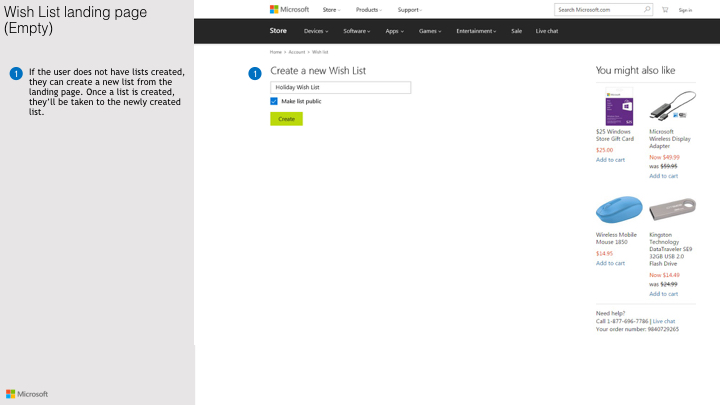Image resolution: width=720 pixels, height=405 pixels.
Task: Uncheck the Make list public checkbox
Action: 274,101
